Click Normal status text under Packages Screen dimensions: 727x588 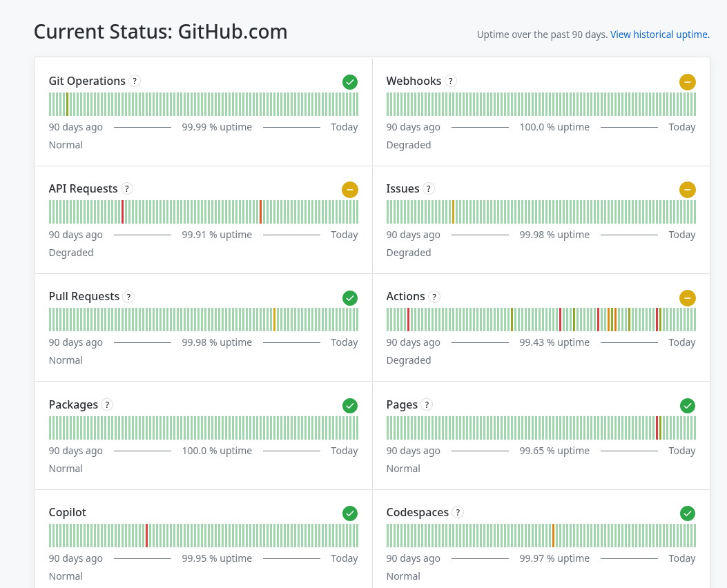click(66, 469)
